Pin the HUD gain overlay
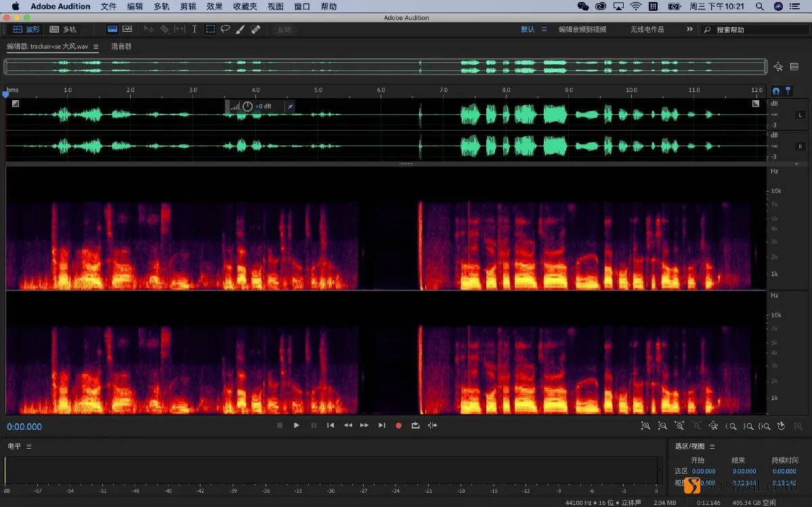This screenshot has height=507, width=812. click(x=290, y=106)
